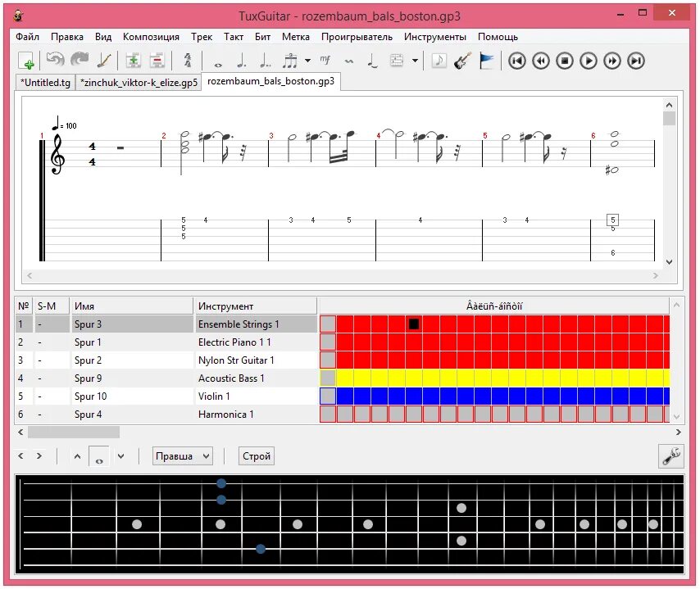Select the black measure in Spur 3 track
700x589 pixels.
click(414, 324)
